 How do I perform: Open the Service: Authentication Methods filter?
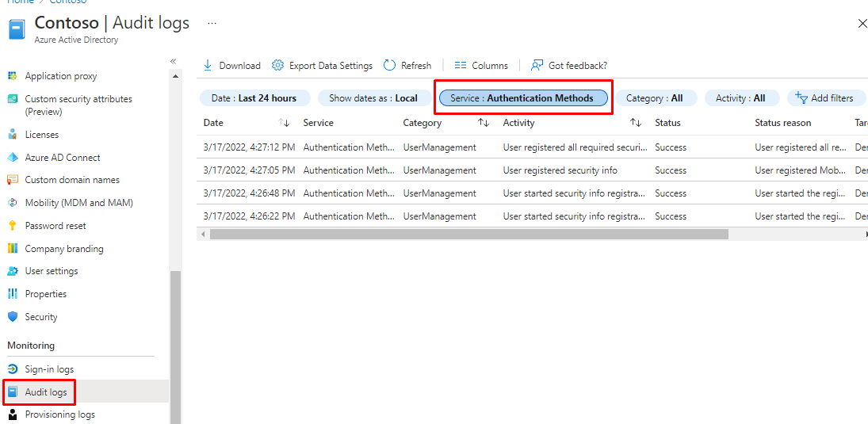pos(522,98)
